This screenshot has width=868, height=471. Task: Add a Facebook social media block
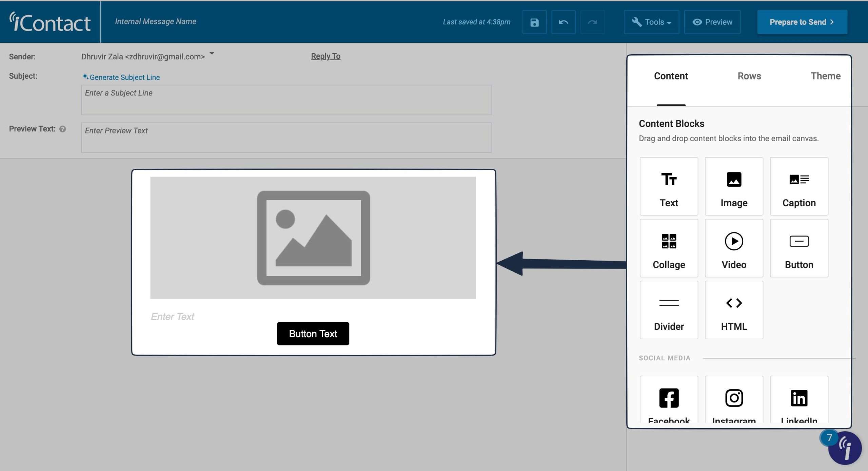pos(668,400)
